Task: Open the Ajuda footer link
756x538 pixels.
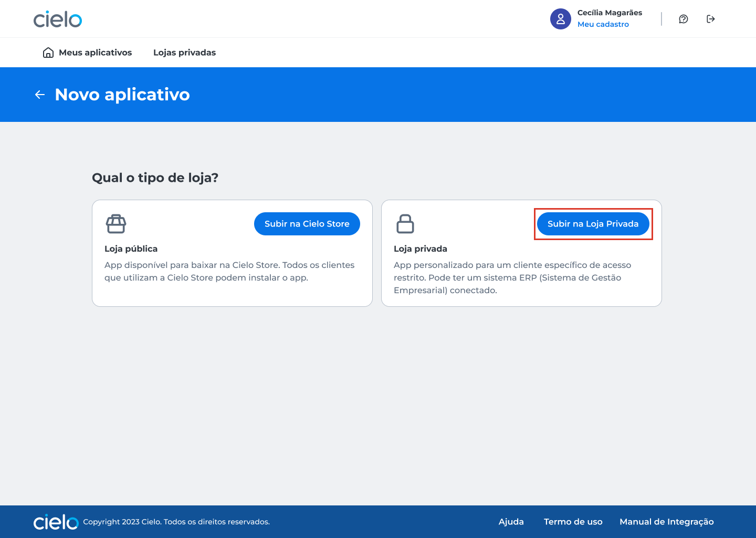Action: coord(511,522)
